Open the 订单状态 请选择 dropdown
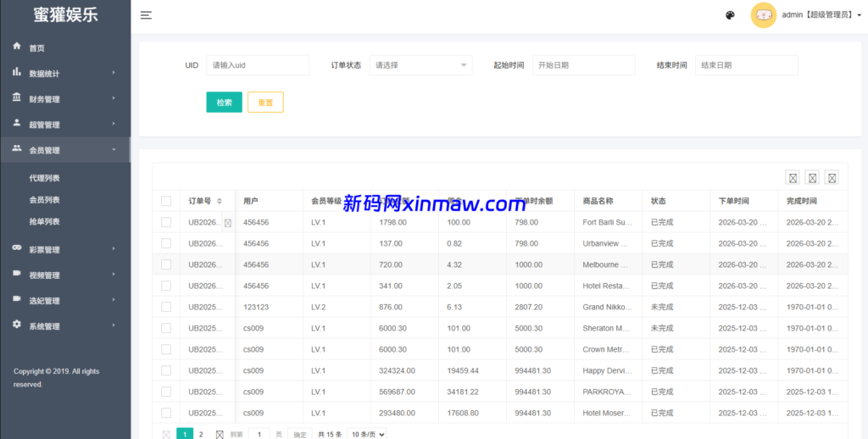Image resolution: width=868 pixels, height=439 pixels. tap(420, 64)
